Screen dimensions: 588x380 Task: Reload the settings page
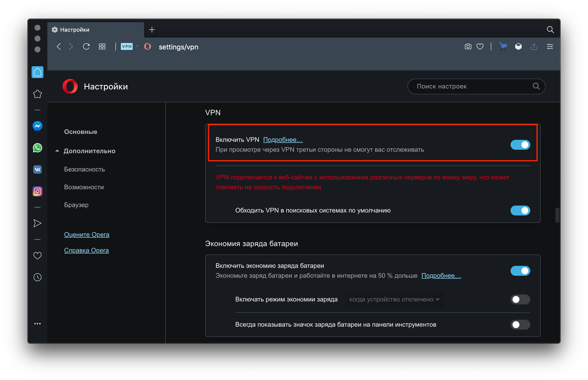pos(86,47)
